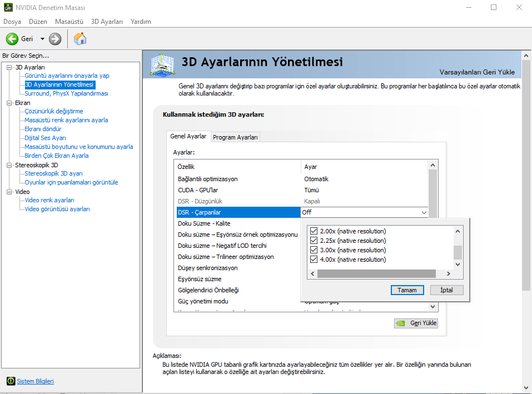Open the 3D Ayarları menu
Screen dimensions: 532x394
(x=107, y=22)
